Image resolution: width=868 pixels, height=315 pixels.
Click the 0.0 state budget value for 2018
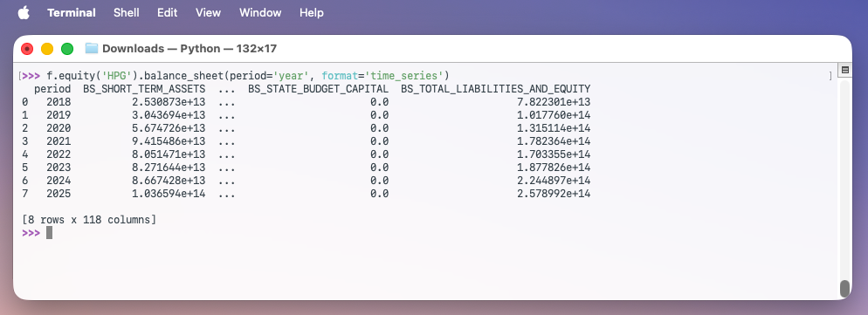pyautogui.click(x=380, y=102)
